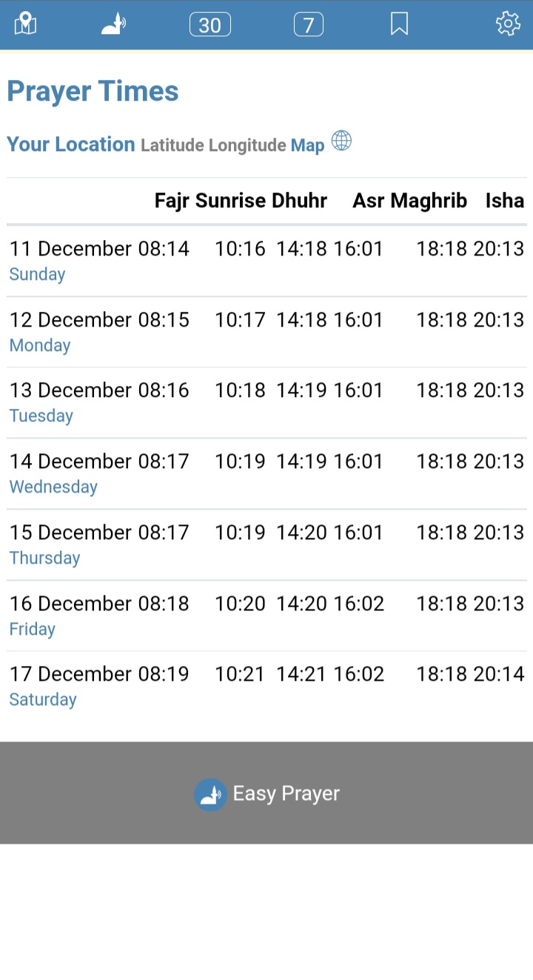Select Latitude Longitude text
Screen dimensions: 533x980
pyautogui.click(x=213, y=145)
